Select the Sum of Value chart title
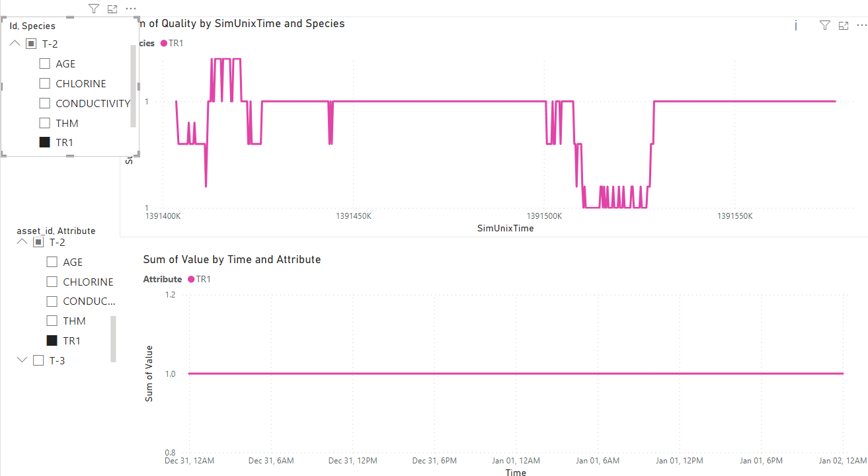This screenshot has width=868, height=476. point(232,260)
